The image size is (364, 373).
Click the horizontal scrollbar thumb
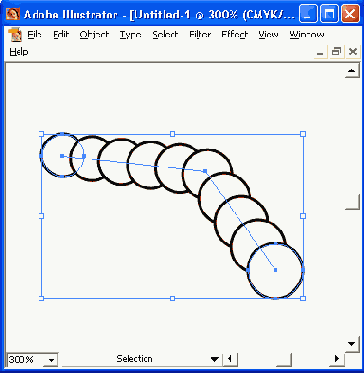284,359
